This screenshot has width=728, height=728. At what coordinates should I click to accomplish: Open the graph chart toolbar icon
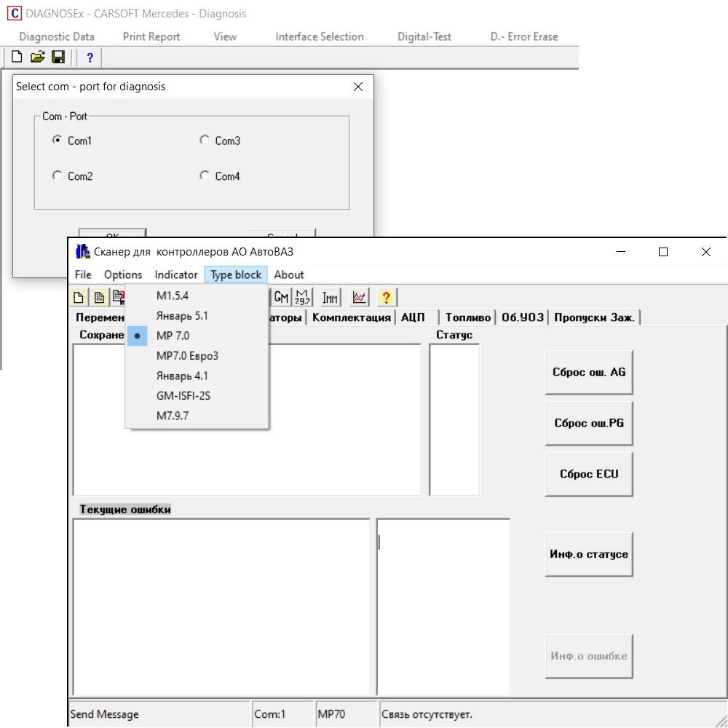tap(359, 297)
